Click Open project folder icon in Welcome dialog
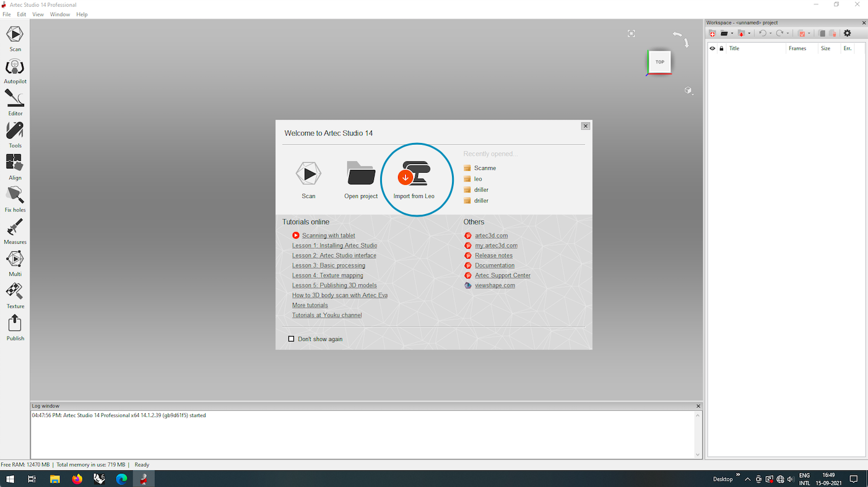 [x=361, y=173]
